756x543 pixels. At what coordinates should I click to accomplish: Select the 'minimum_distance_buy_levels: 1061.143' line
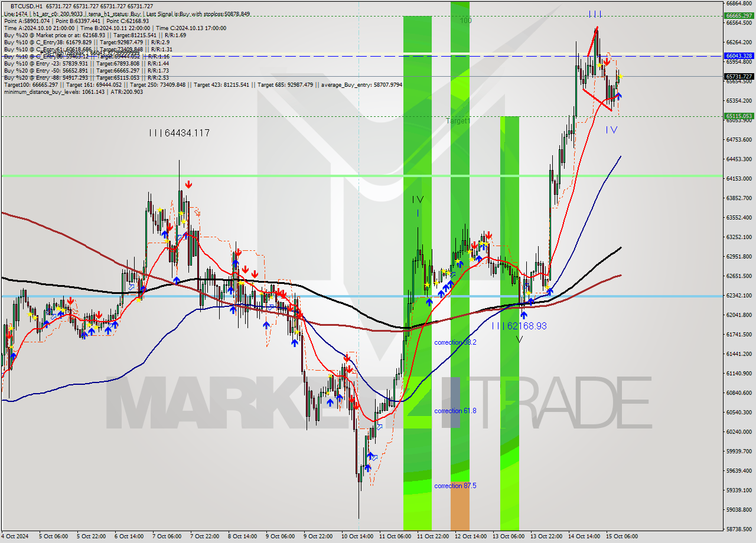pos(73,91)
